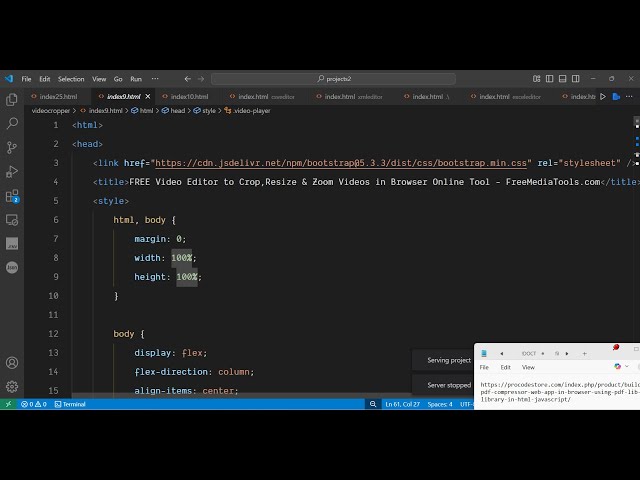
Task: Open the Explorer view in the activity bar
Action: click(x=12, y=99)
